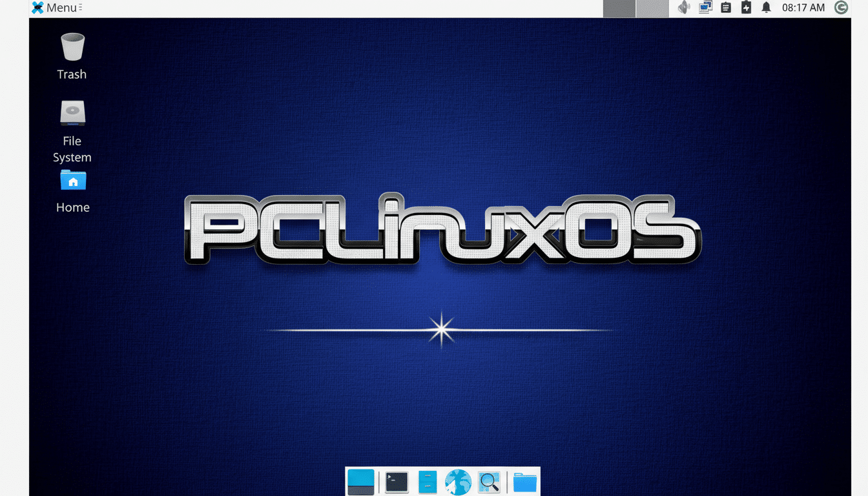Click the display settings icon in the tray
This screenshot has width=868, height=496.
705,7
